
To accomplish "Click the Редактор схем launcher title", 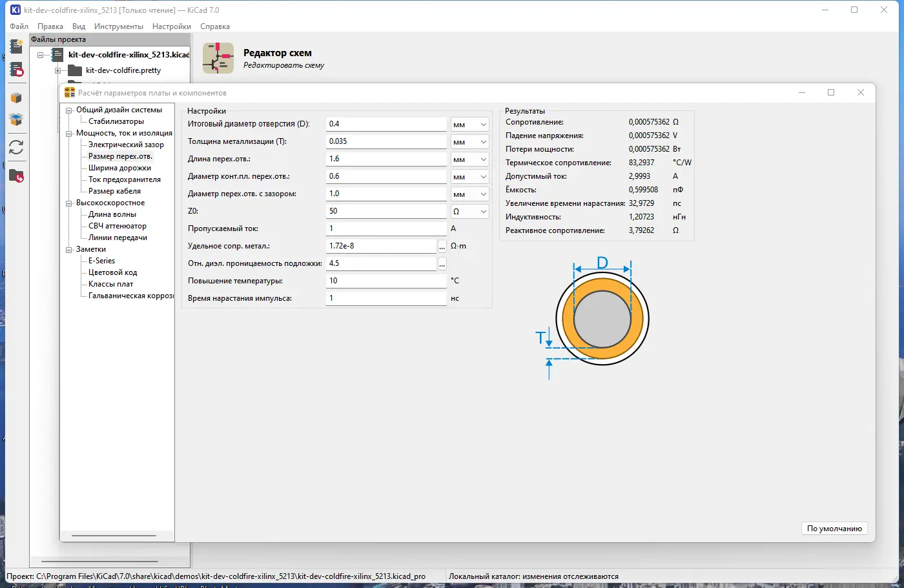I will (x=278, y=53).
